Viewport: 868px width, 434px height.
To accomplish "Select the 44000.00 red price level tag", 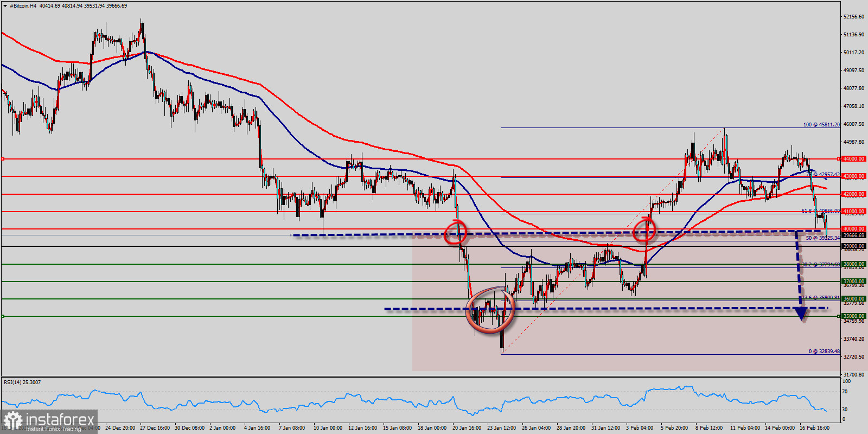I will point(854,159).
